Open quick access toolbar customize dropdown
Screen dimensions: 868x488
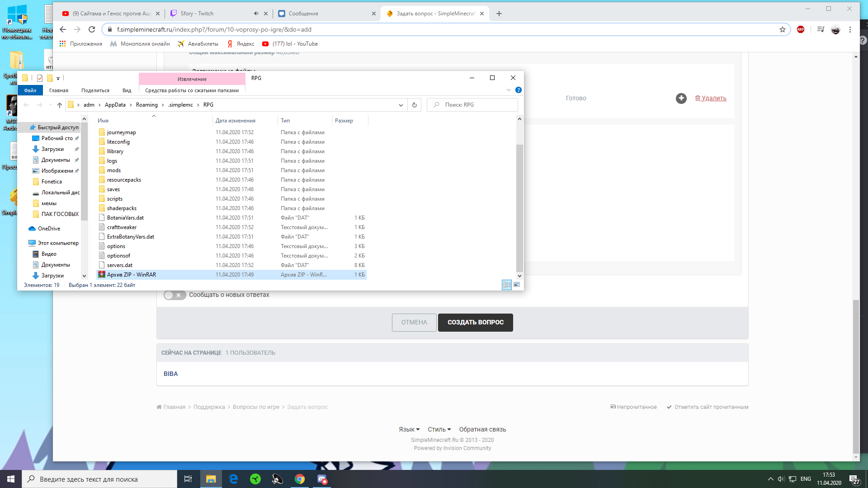tap(58, 78)
